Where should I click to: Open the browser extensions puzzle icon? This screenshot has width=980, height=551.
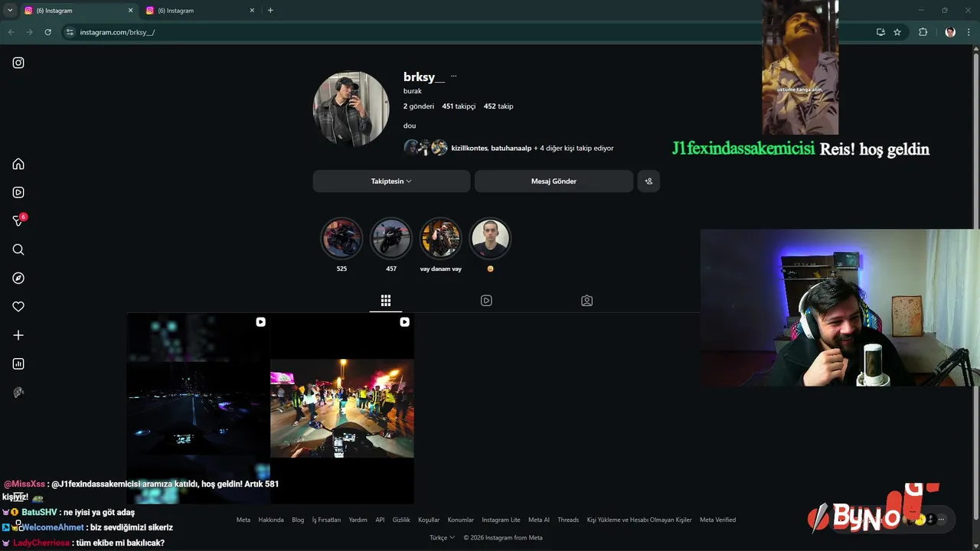pyautogui.click(x=923, y=32)
